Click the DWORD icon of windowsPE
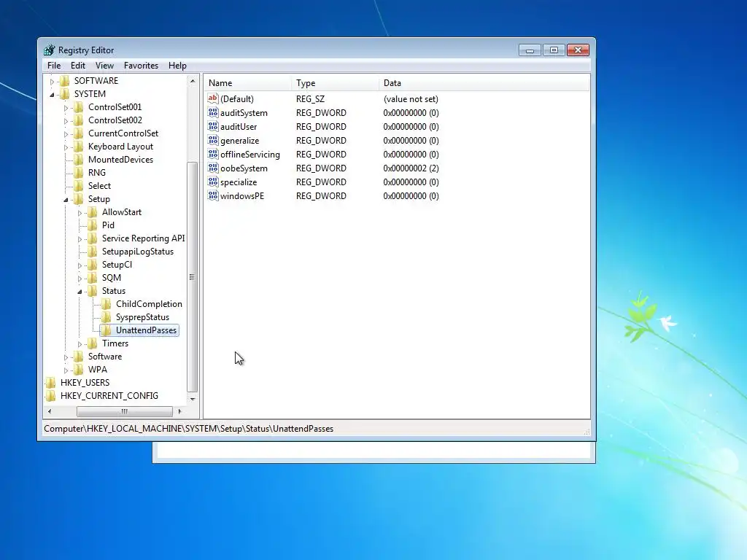This screenshot has width=747, height=560. click(x=212, y=195)
